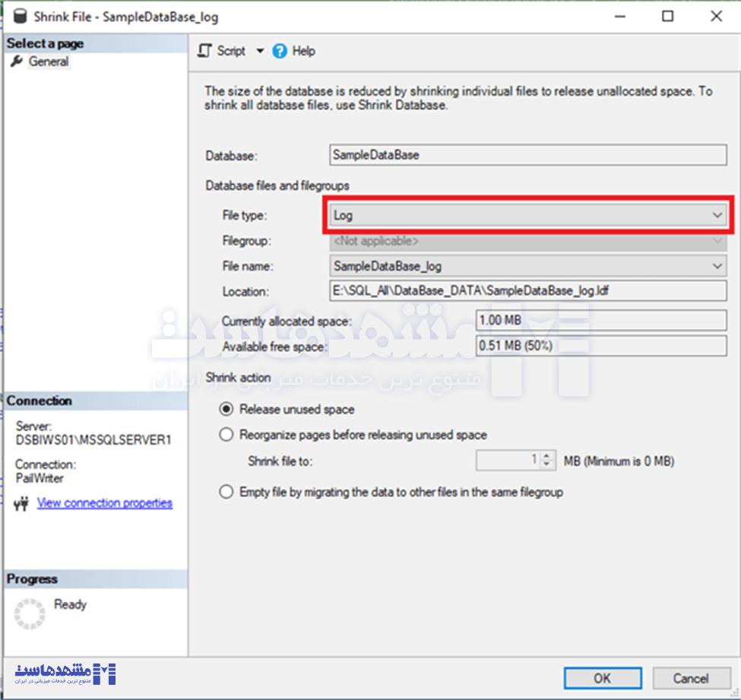
Task: Click the Help question mark icon
Action: point(280,51)
